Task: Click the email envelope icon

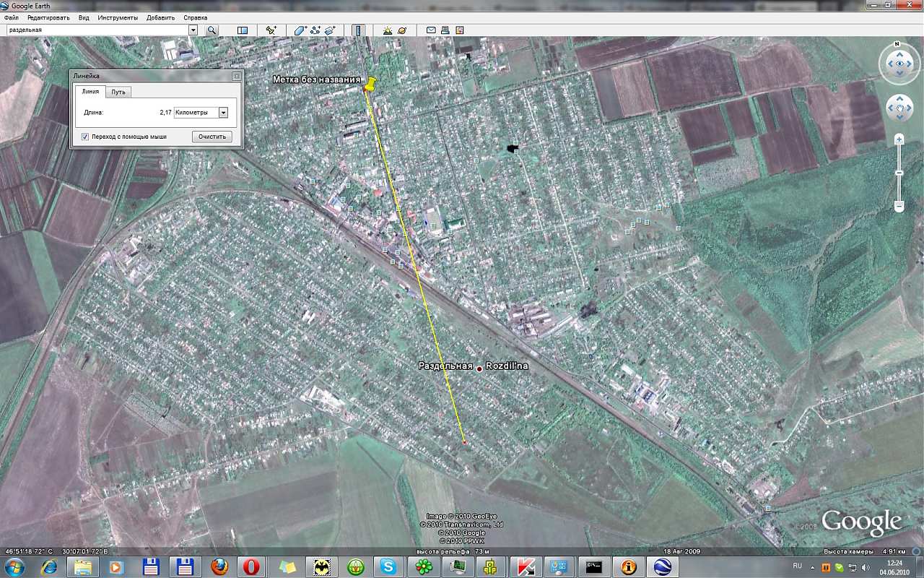Action: tap(431, 30)
